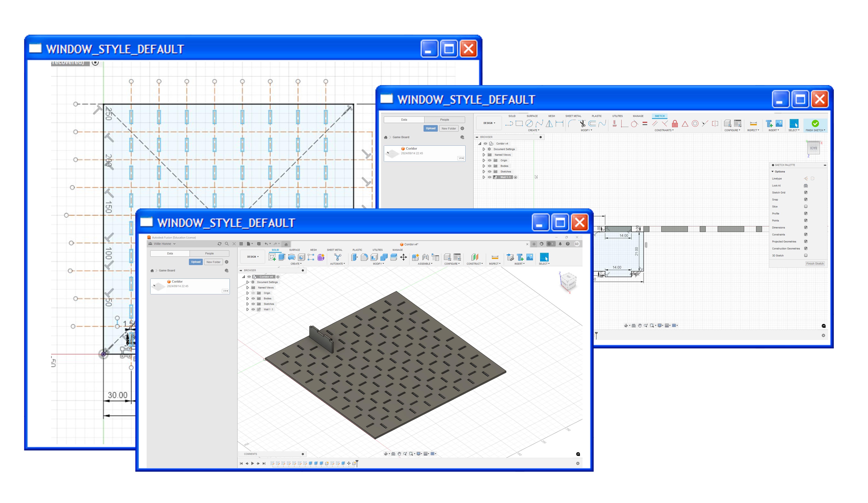
Task: Select the Measure tool in front window
Action: [x=495, y=257]
